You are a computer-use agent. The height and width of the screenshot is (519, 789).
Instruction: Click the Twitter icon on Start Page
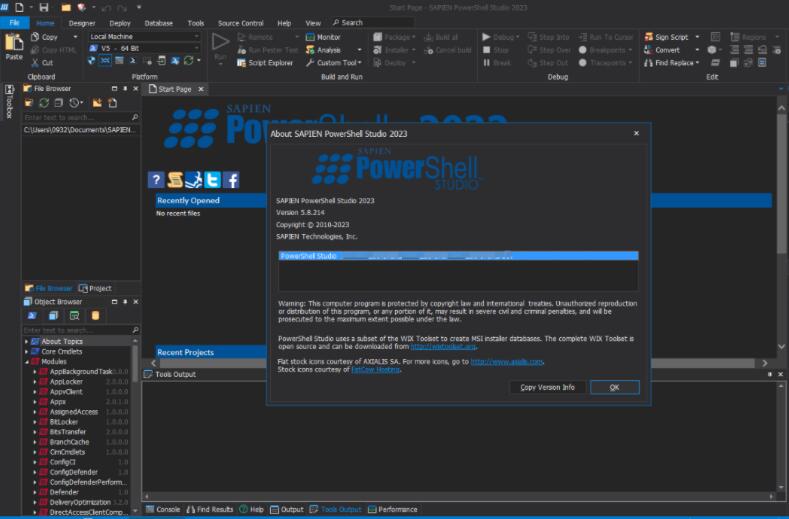click(x=212, y=180)
